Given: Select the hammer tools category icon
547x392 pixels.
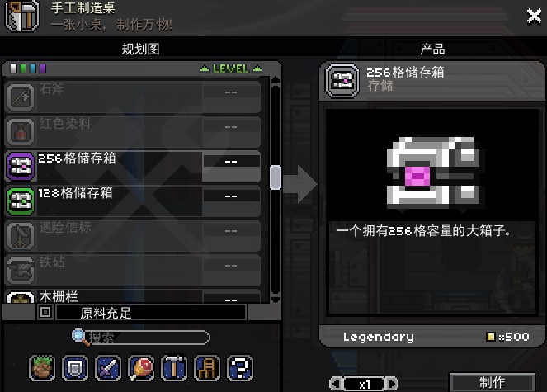Looking at the screenshot, I should [174, 367].
